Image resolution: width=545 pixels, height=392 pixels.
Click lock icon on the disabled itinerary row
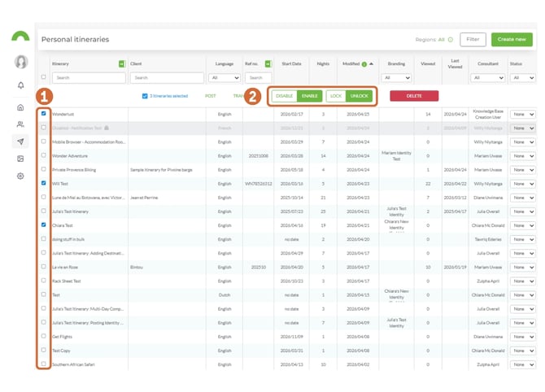[x=107, y=128]
